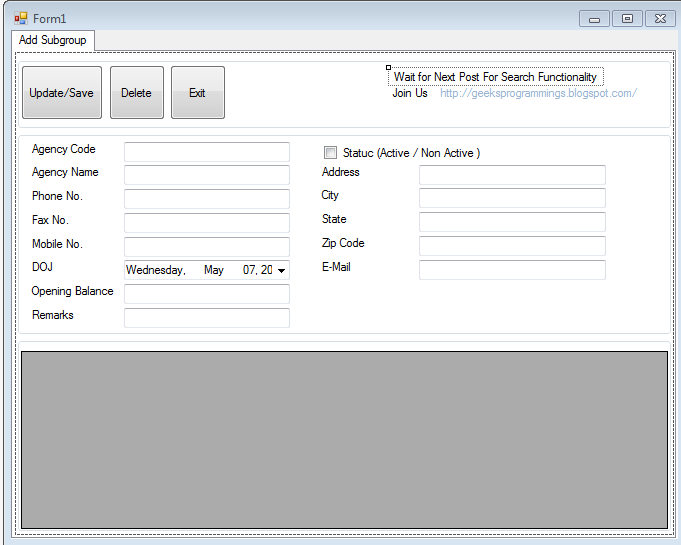Click the 'Join Us' label
Viewport: 681px width, 545px height.
tap(410, 93)
